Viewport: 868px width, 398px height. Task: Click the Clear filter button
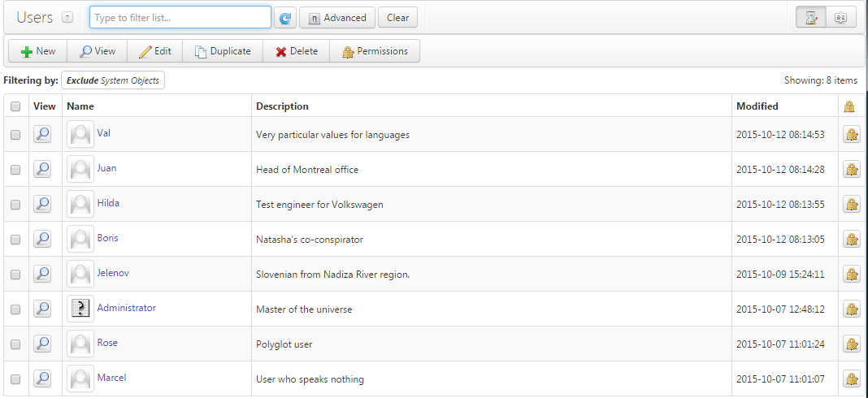tap(397, 18)
